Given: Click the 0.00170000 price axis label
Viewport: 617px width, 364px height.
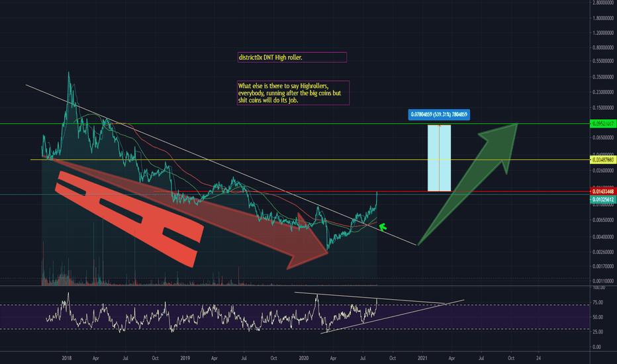Looking at the screenshot, I should (603, 267).
